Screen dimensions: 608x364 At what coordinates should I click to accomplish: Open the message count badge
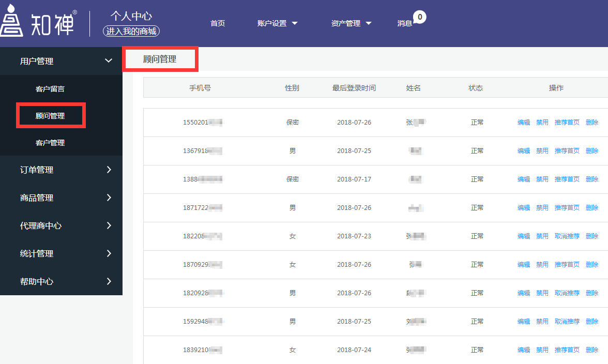pyautogui.click(x=420, y=17)
